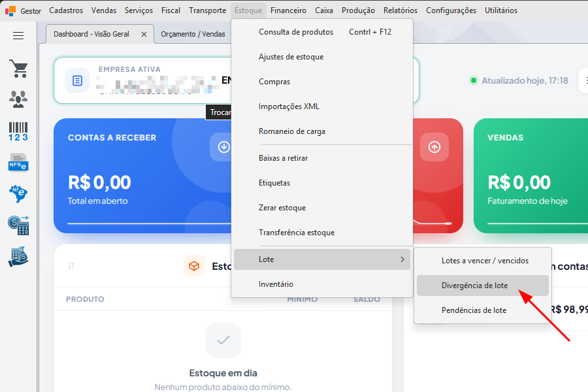This screenshot has height=392, width=588.
Task: Expand the Lote submenu arrow
Action: (x=402, y=259)
